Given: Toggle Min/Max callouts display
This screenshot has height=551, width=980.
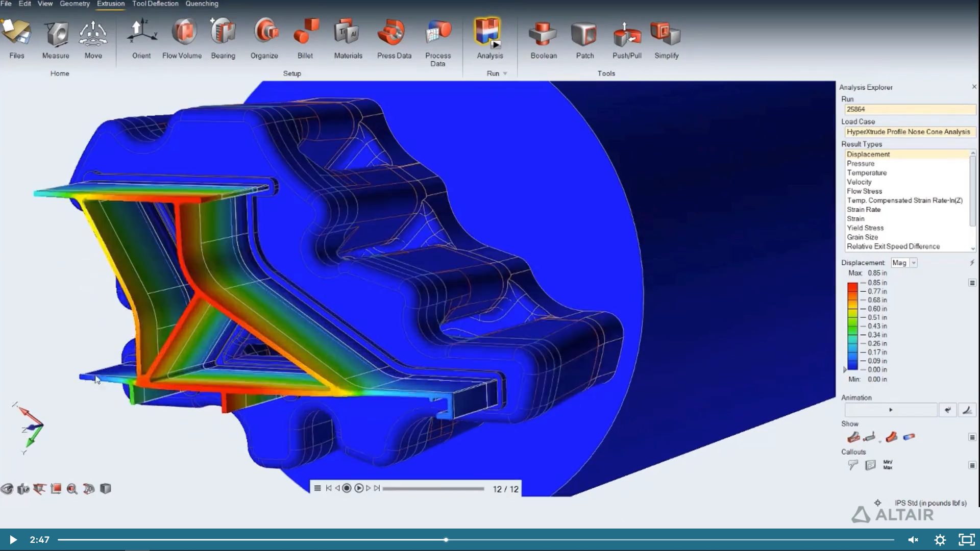Looking at the screenshot, I should click(888, 464).
